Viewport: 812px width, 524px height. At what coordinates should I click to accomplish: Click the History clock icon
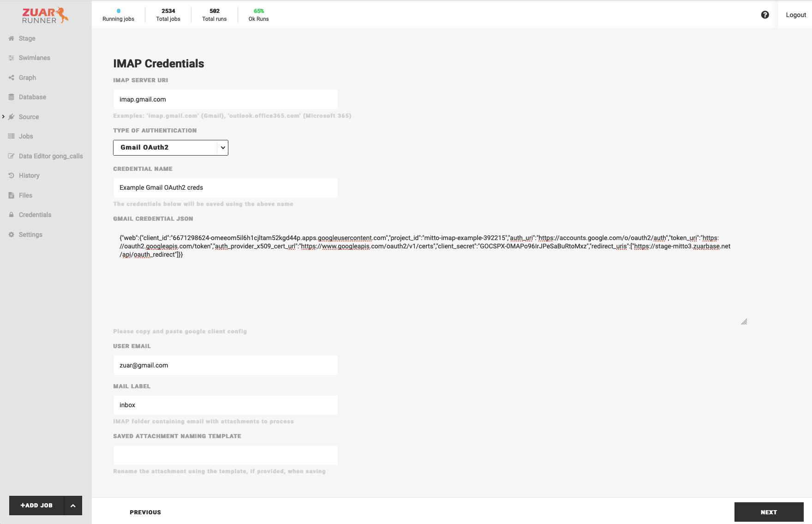[11, 175]
